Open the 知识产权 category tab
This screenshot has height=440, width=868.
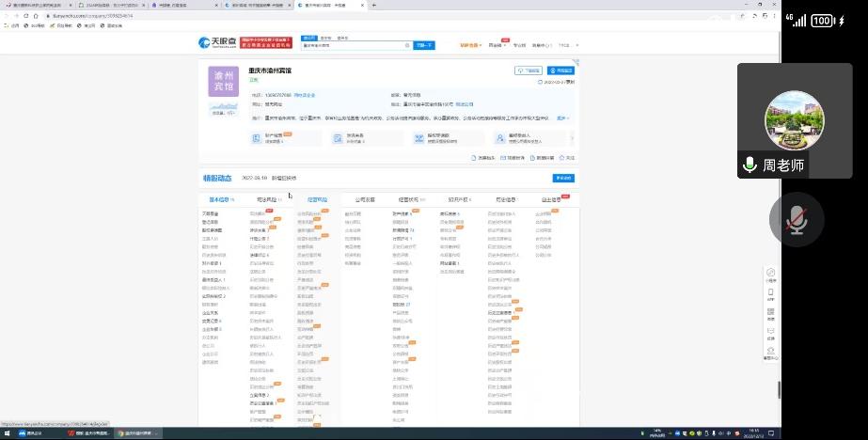pos(459,199)
